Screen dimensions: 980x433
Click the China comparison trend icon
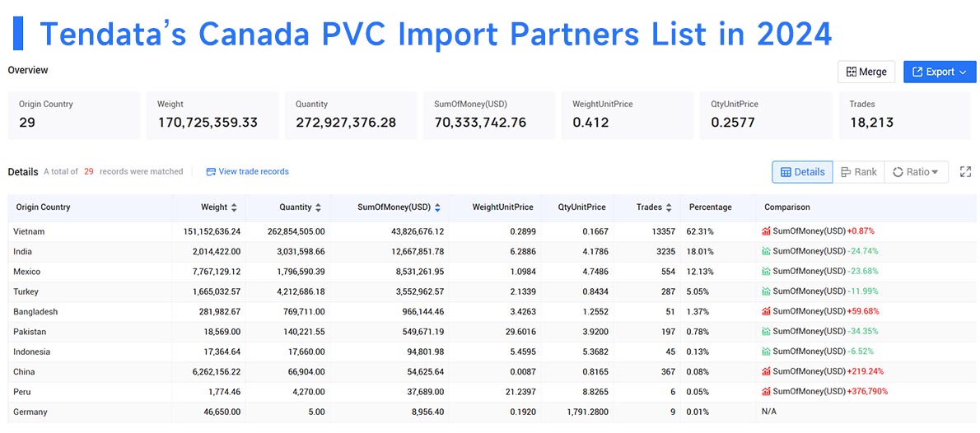pyautogui.click(x=766, y=371)
